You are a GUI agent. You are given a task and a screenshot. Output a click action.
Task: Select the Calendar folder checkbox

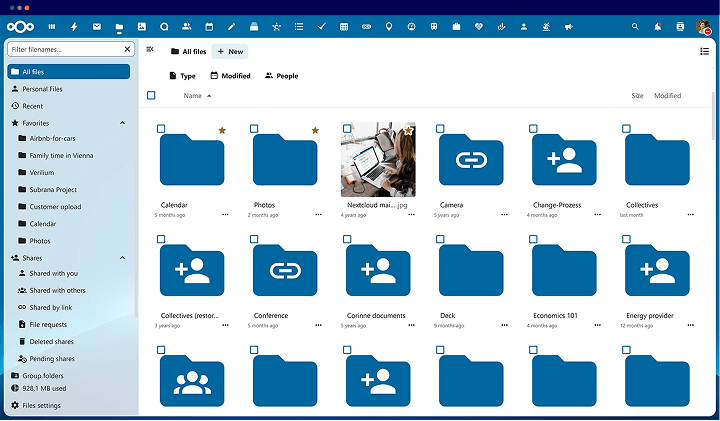161,129
